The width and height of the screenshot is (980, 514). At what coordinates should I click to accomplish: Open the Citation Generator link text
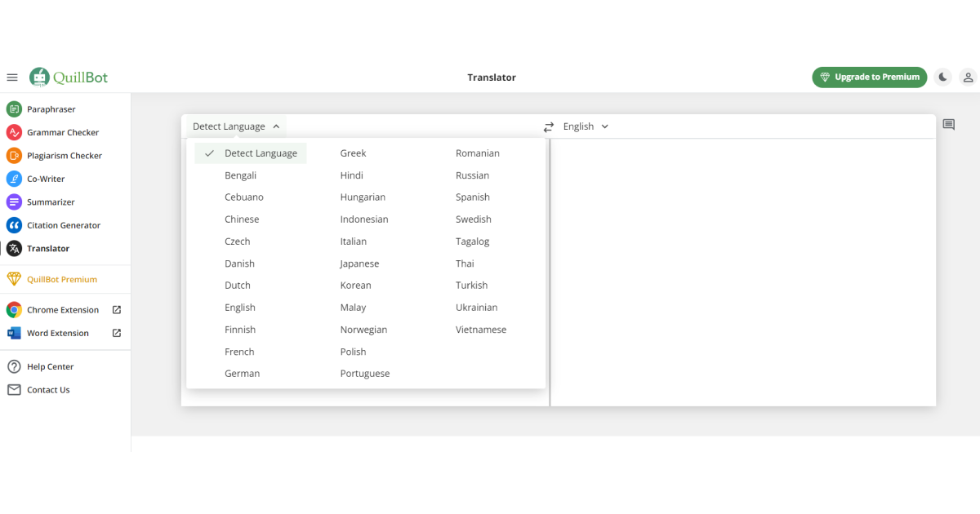click(x=64, y=225)
